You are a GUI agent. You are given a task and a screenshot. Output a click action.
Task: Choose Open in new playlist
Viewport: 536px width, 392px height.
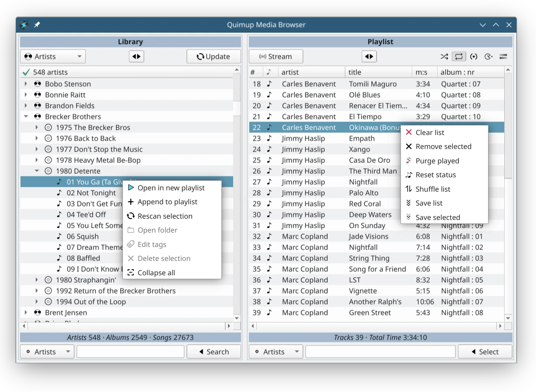click(172, 188)
